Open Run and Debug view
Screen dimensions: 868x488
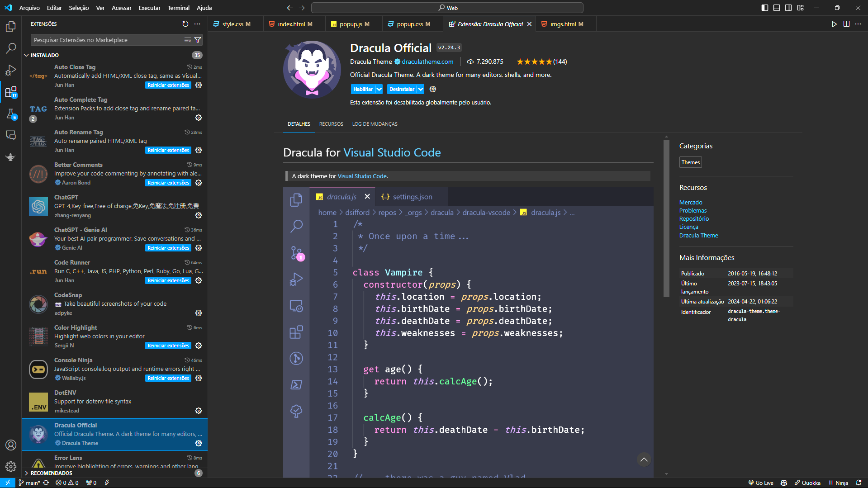point(11,70)
